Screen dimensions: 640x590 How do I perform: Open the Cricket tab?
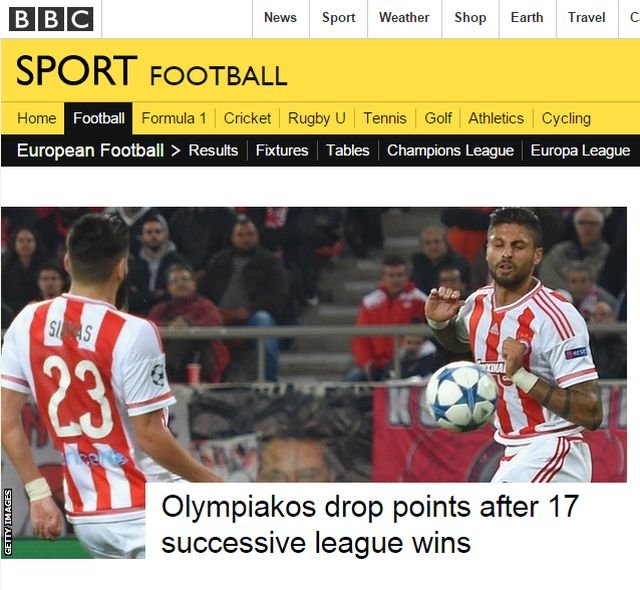pyautogui.click(x=247, y=118)
